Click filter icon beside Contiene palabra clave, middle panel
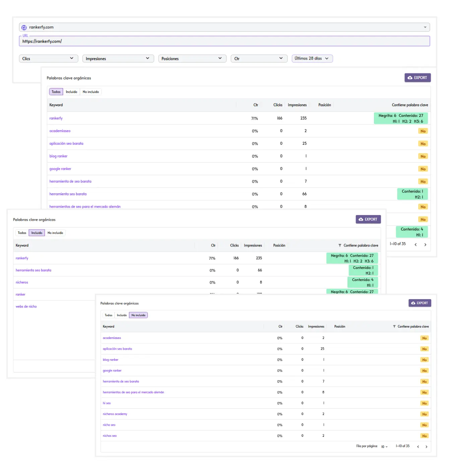Image resolution: width=449 pixels, height=476 pixels. click(x=340, y=246)
